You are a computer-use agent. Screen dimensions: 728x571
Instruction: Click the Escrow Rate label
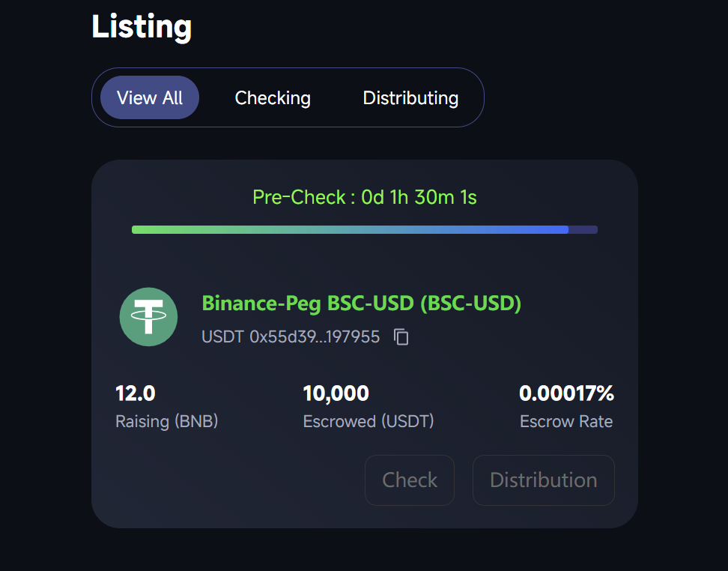click(x=565, y=422)
